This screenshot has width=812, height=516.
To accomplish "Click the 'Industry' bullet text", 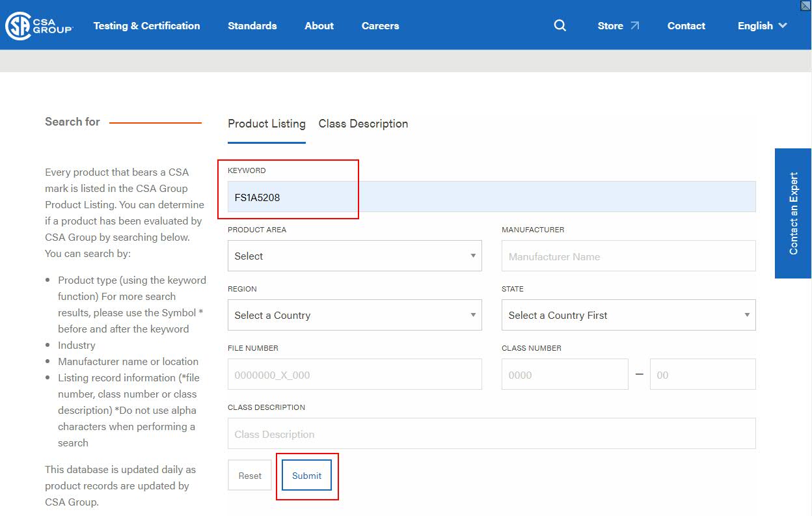I will point(77,345).
